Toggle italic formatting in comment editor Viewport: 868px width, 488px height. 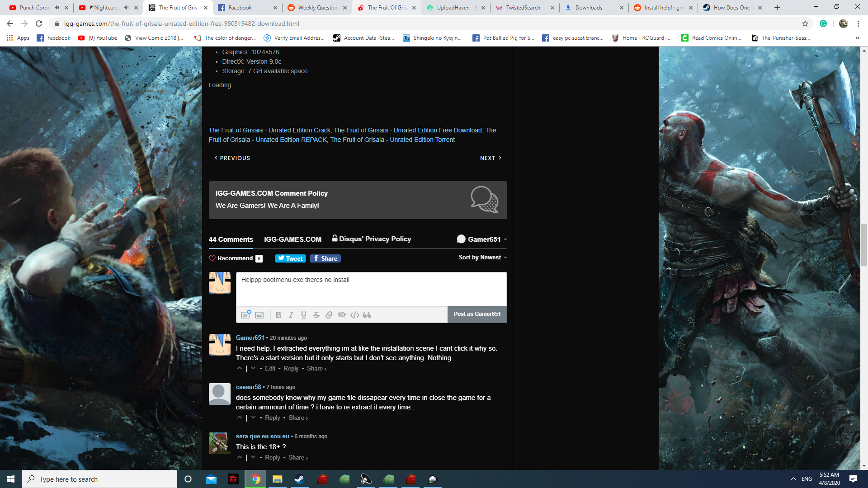(291, 315)
